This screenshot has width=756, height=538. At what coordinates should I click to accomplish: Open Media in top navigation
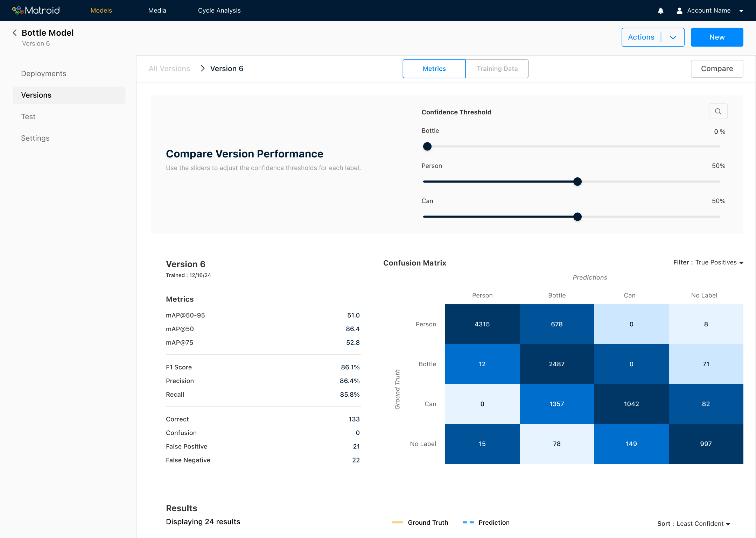pos(157,10)
